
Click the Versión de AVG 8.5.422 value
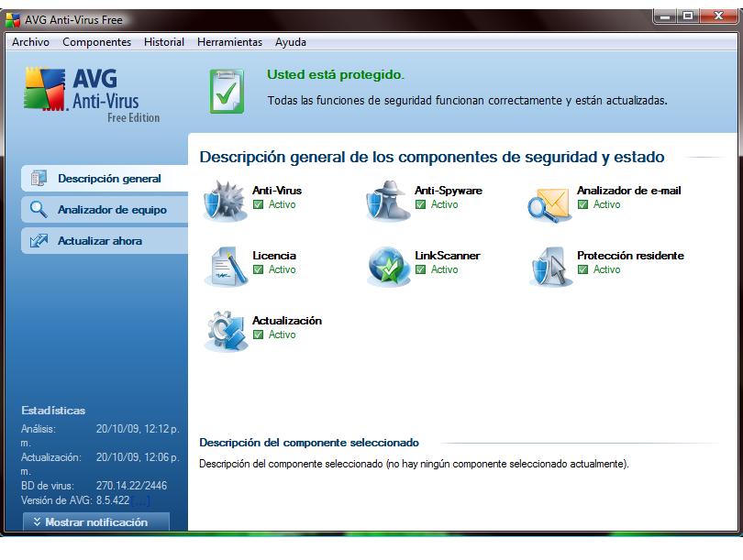113,500
